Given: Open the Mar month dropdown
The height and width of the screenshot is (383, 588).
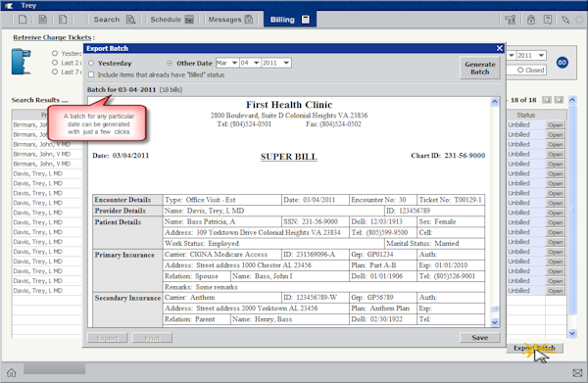Looking at the screenshot, I should point(227,63).
